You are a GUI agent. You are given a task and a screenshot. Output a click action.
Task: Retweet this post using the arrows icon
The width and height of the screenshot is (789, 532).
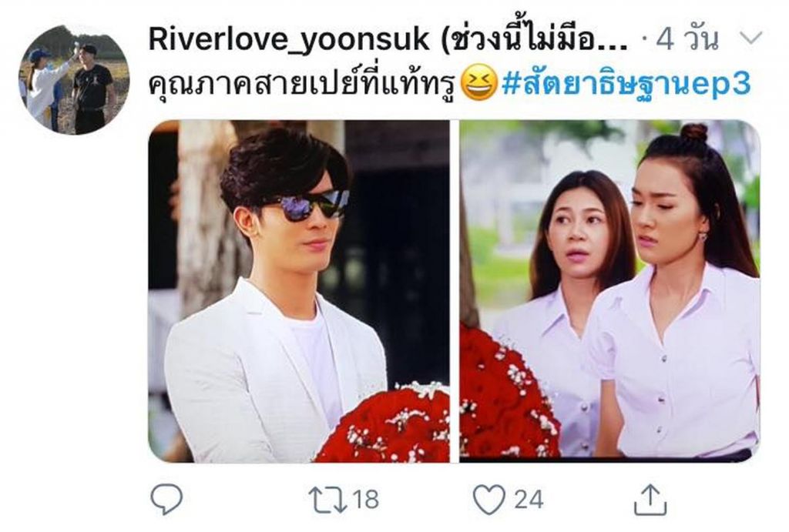point(327,500)
